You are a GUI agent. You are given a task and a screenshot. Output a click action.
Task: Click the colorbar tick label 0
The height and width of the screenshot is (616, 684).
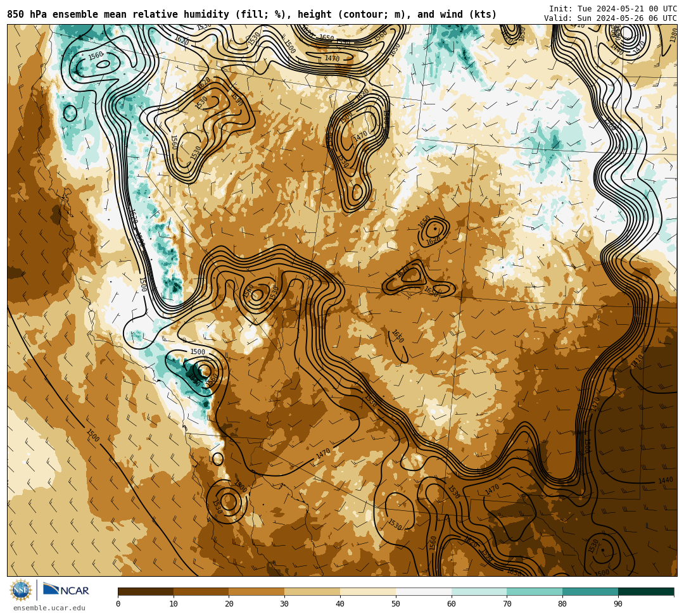click(x=118, y=604)
